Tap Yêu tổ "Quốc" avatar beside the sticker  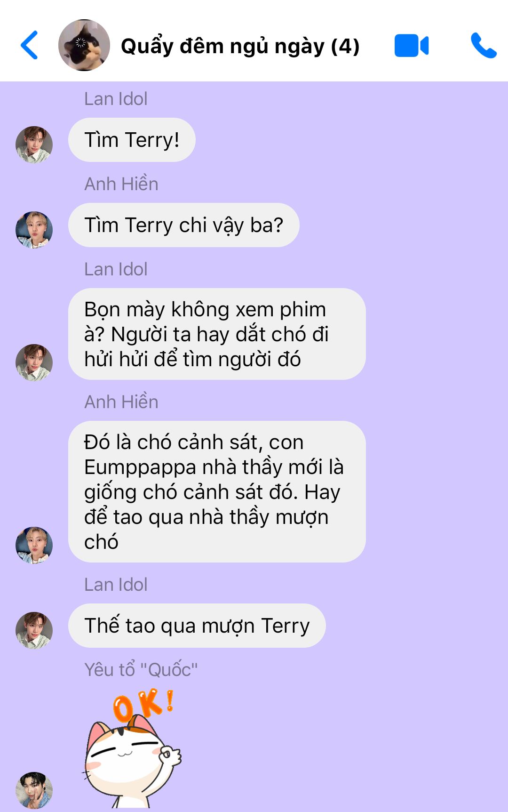coord(34,790)
